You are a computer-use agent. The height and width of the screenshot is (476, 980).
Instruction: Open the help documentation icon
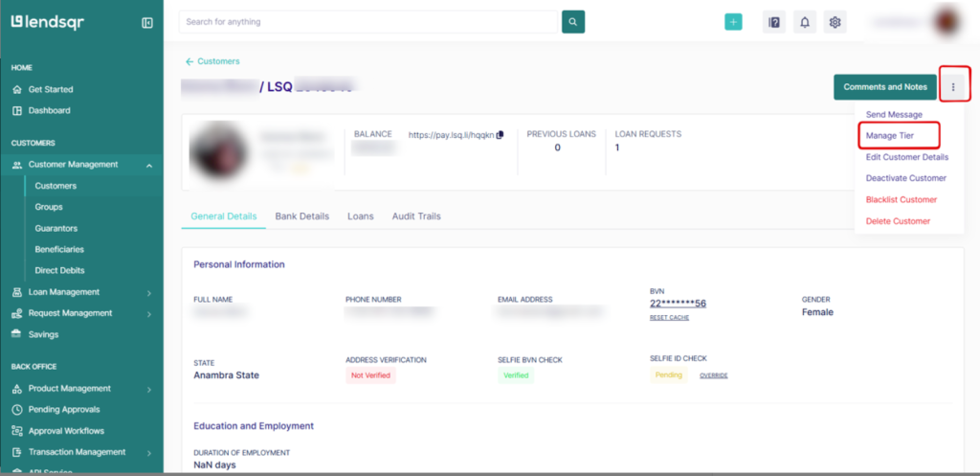tap(774, 22)
